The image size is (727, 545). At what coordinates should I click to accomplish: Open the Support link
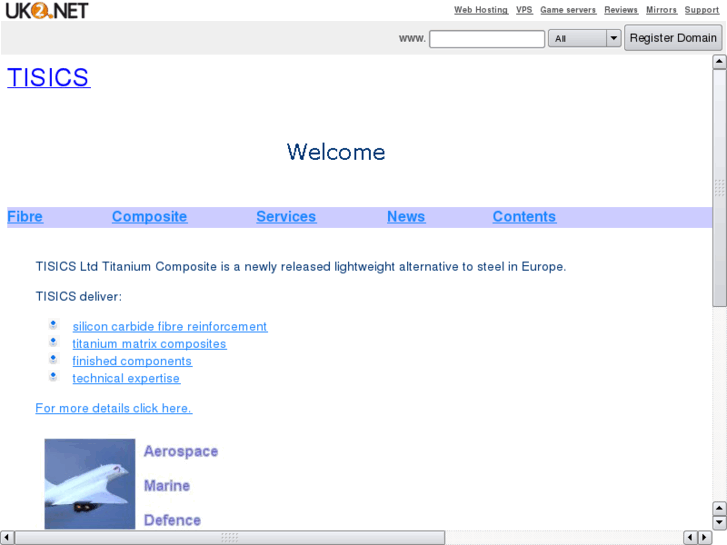tap(701, 10)
